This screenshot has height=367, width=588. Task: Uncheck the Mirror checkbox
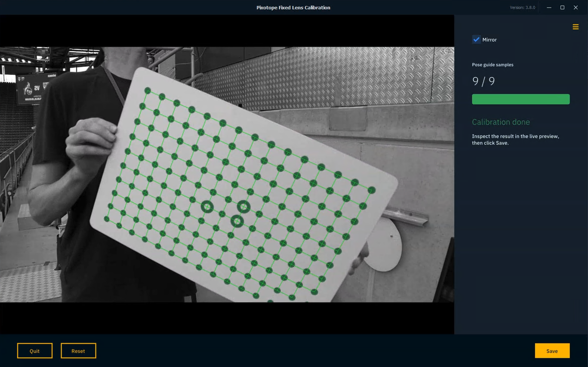pos(476,40)
